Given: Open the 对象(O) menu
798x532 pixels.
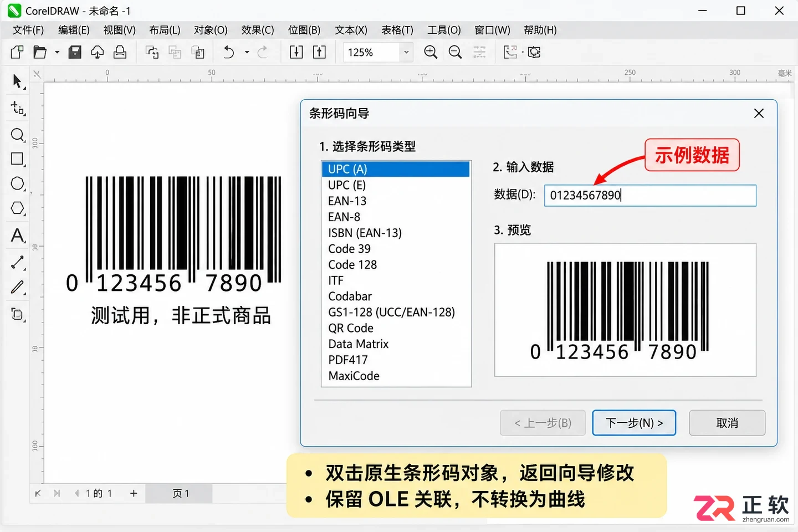Looking at the screenshot, I should (x=211, y=30).
